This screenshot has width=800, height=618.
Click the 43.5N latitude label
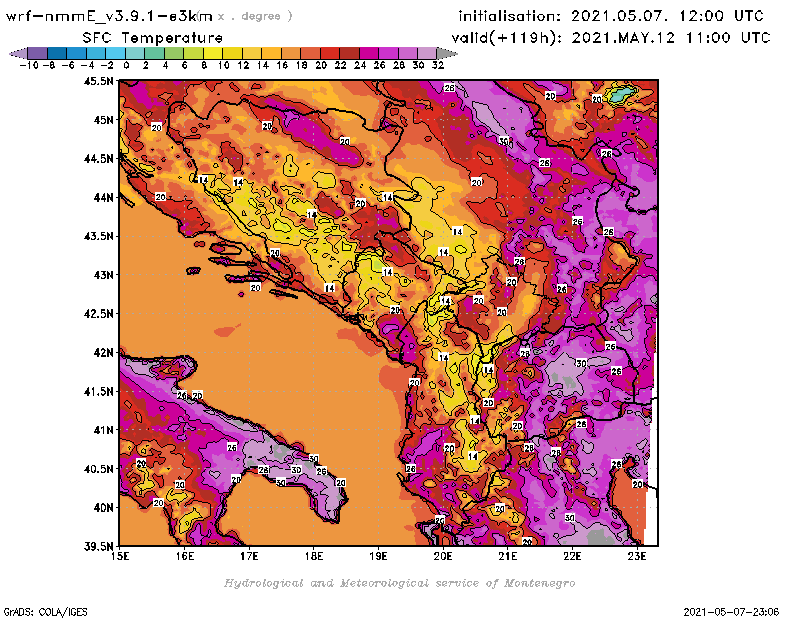[98, 236]
